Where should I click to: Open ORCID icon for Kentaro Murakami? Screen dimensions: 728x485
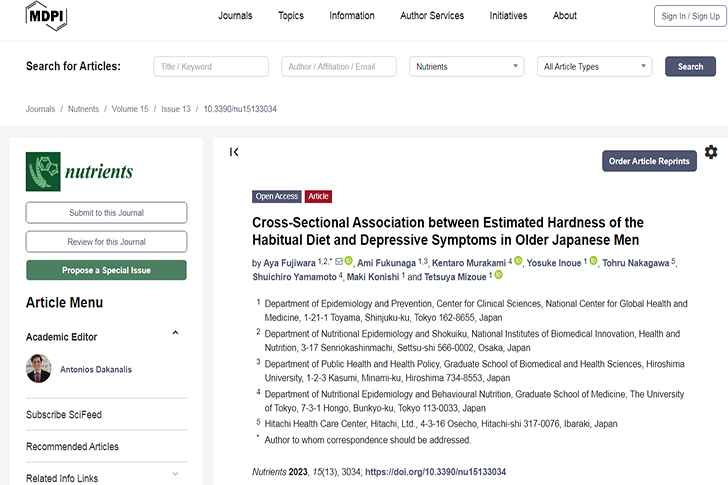coord(518,261)
